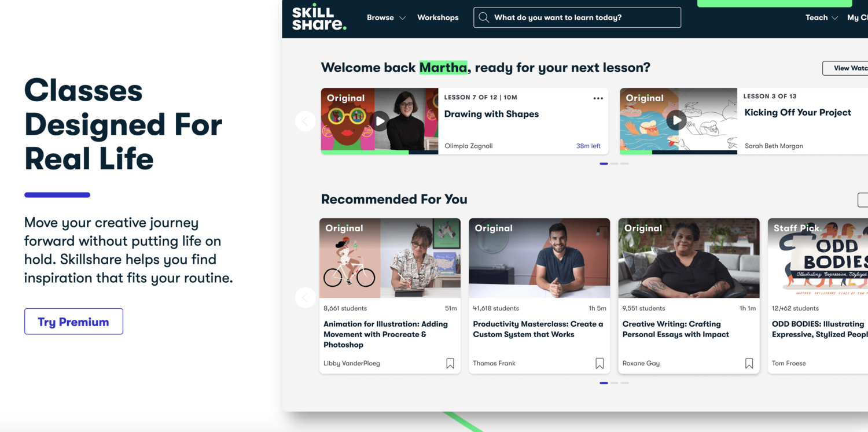Click the Skillshare logo
Image resolution: width=868 pixels, height=432 pixels.
pos(319,19)
